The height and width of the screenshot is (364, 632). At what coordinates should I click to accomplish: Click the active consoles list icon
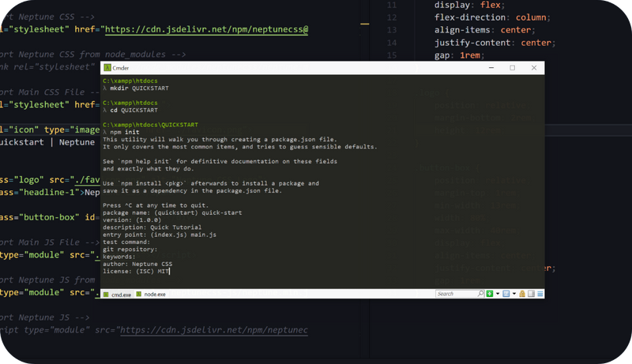(506, 294)
